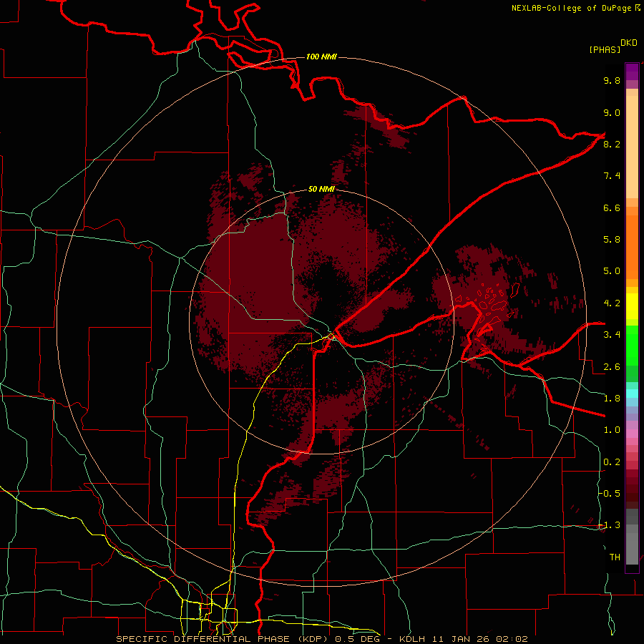644x644 pixels.
Task: Click the cyan segment of the color bar
Action: pos(632,394)
